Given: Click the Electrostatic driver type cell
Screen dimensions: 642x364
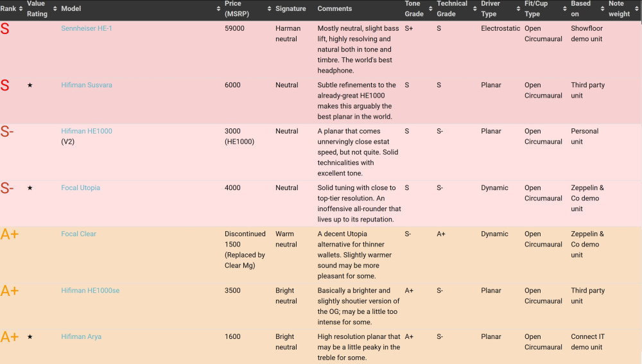Looking at the screenshot, I should pos(500,28).
